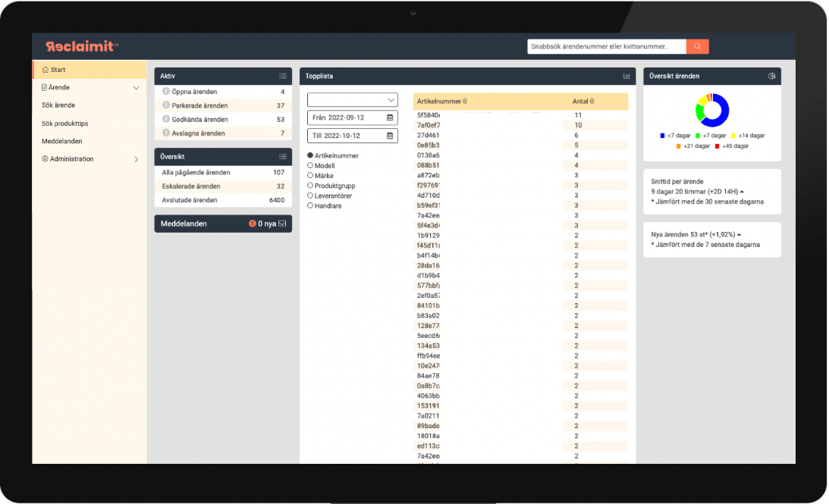The height and width of the screenshot is (504, 829).
Task: Select the Leverantörer radio button
Action: [310, 196]
